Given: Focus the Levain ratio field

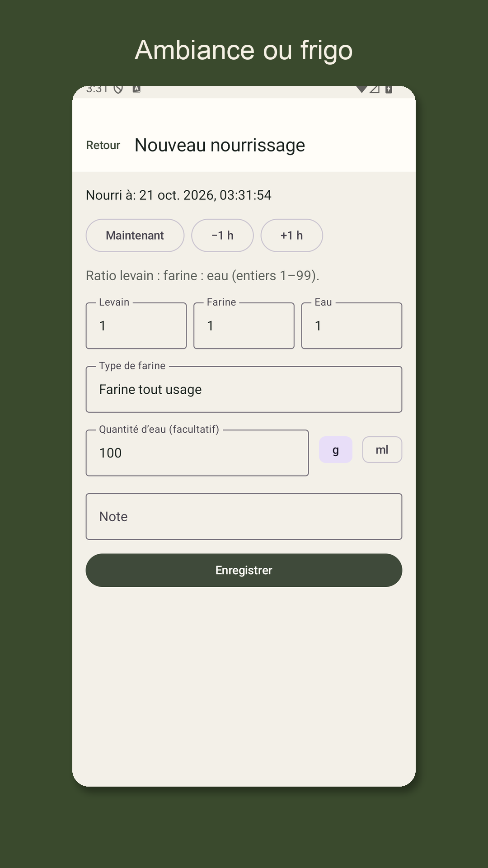Looking at the screenshot, I should [136, 325].
